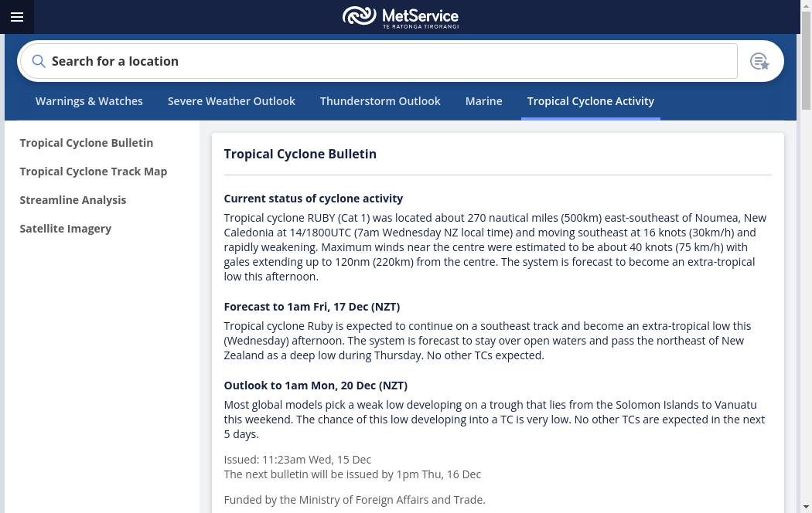812x513 pixels.
Task: Open the Severe Weather Outlook tab
Action: point(231,101)
